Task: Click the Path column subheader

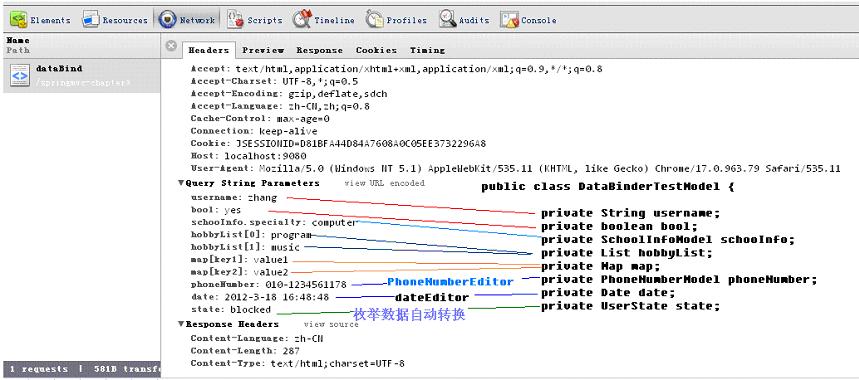Action: [x=18, y=50]
